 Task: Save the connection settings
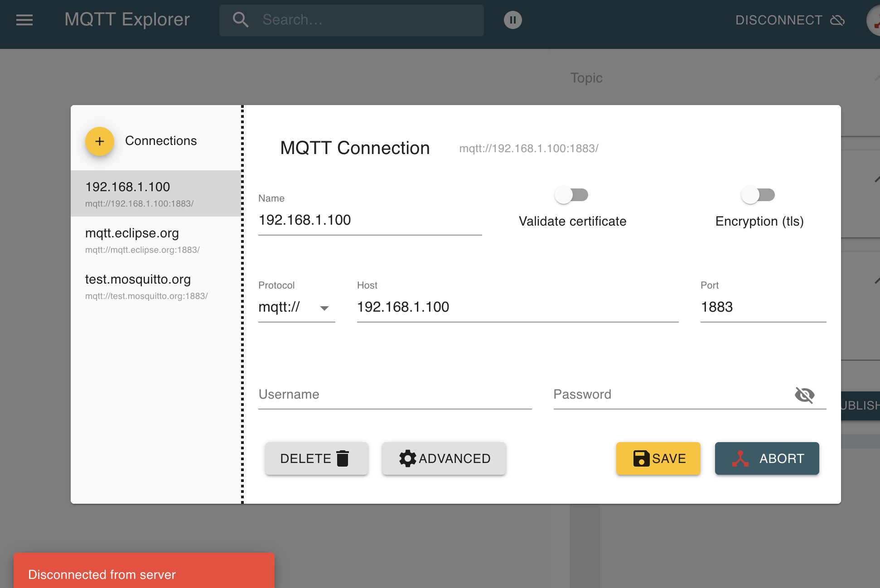(658, 458)
